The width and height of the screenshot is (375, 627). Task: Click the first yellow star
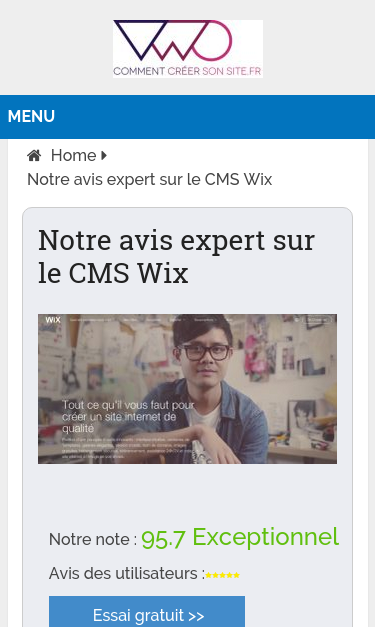(208, 575)
